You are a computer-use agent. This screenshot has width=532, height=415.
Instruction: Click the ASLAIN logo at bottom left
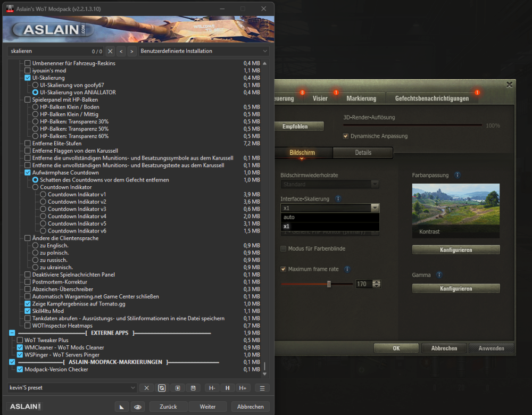pos(25,406)
